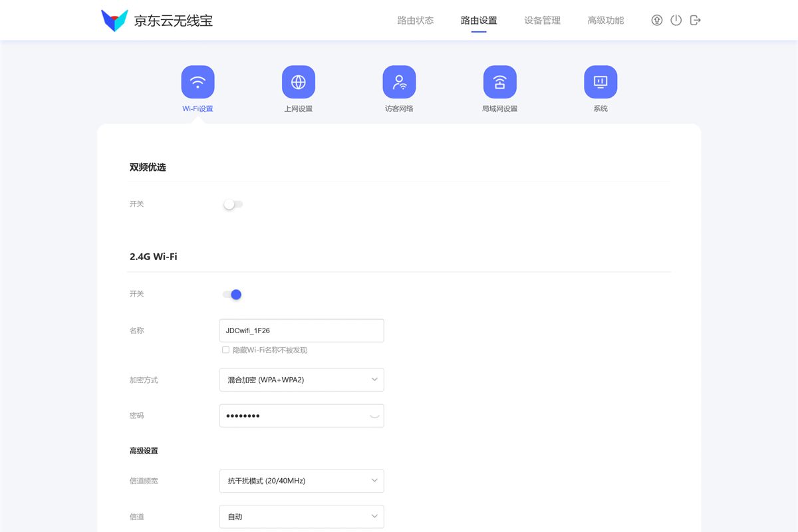Enable the 双频优选 dual-band switch
This screenshot has width=798, height=532.
coord(233,204)
